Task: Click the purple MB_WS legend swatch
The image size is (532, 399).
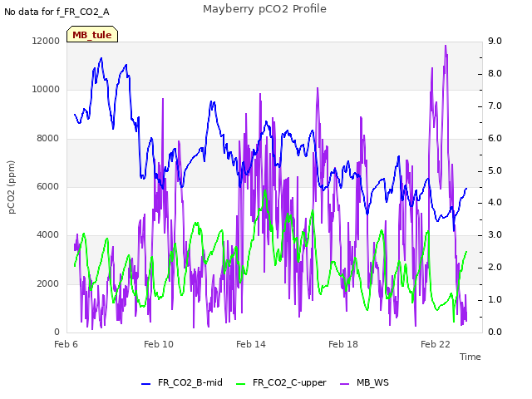Action: click(344, 384)
